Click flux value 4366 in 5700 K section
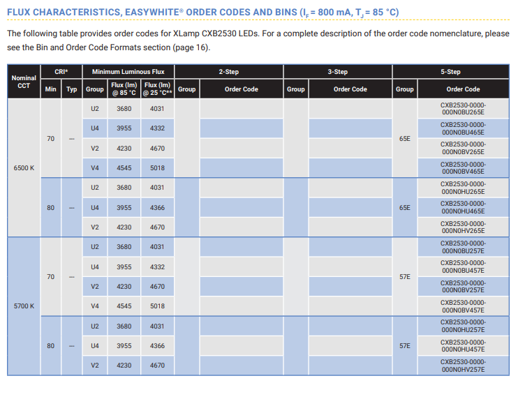 point(157,346)
